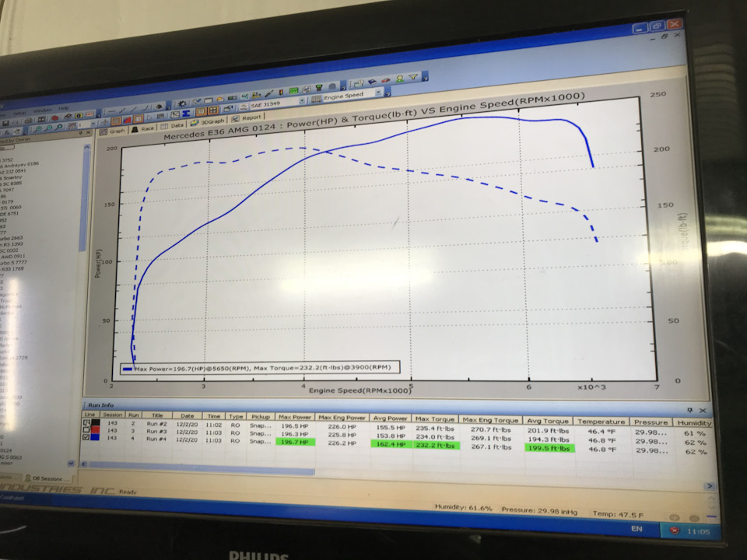Click the syringe-shaped icon in toolbar

click(x=268, y=93)
